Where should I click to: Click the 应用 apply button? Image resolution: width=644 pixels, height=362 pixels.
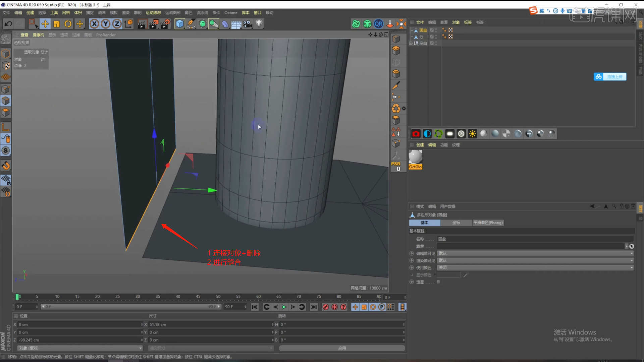click(x=342, y=348)
